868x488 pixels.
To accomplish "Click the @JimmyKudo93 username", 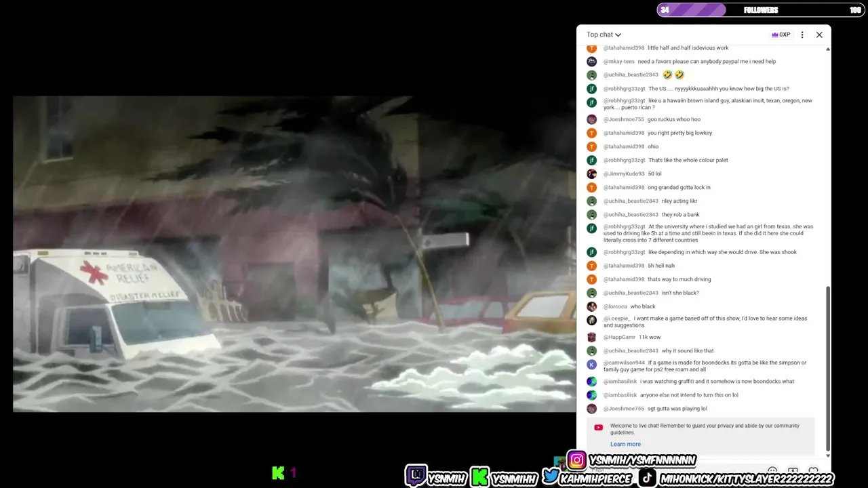I will [x=624, y=174].
